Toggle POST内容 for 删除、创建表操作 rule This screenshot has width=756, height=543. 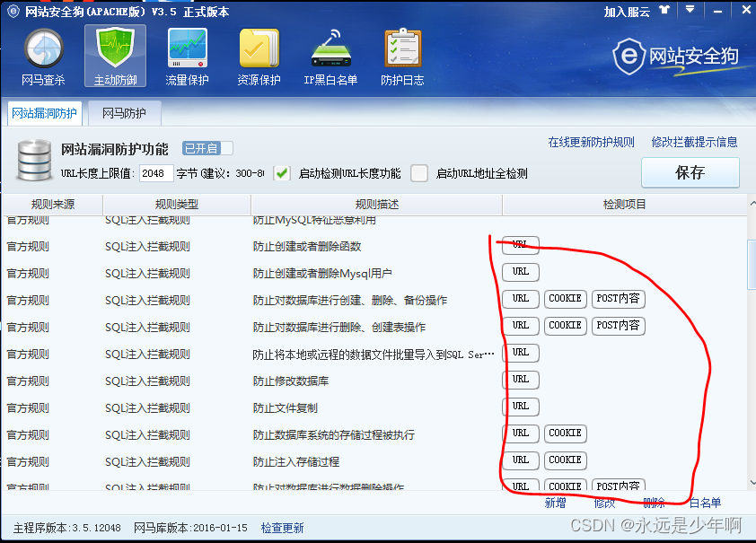618,326
